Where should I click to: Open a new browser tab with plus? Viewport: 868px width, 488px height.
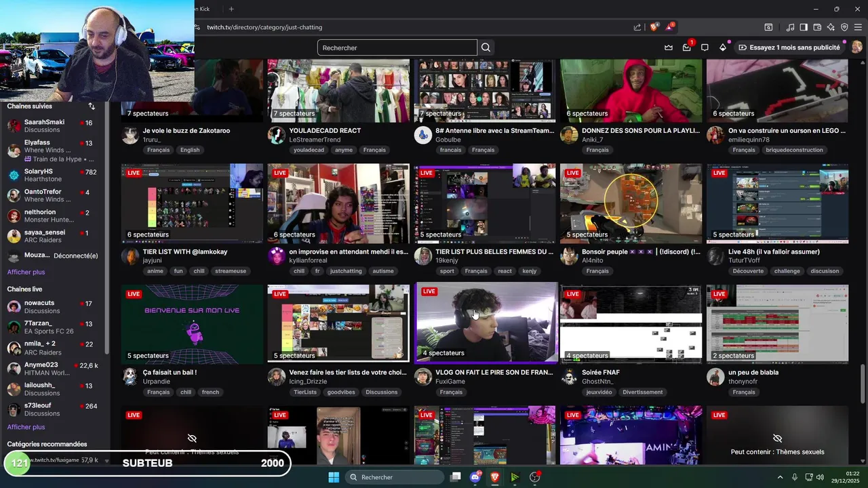[231, 9]
